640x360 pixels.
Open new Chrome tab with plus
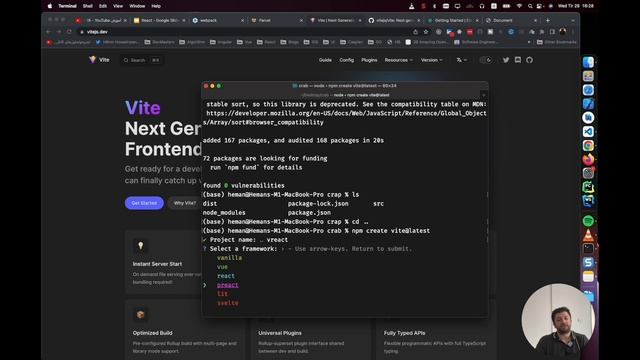coord(548,20)
